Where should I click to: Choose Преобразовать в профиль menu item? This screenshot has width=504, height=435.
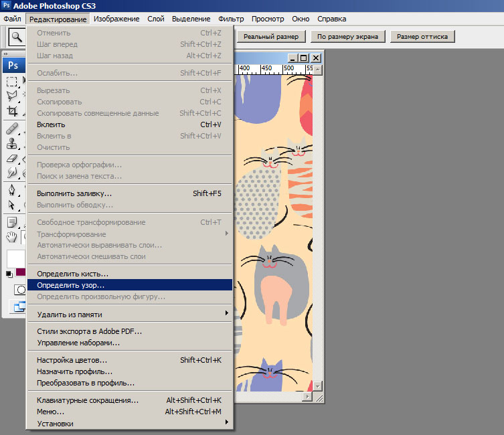click(130, 383)
